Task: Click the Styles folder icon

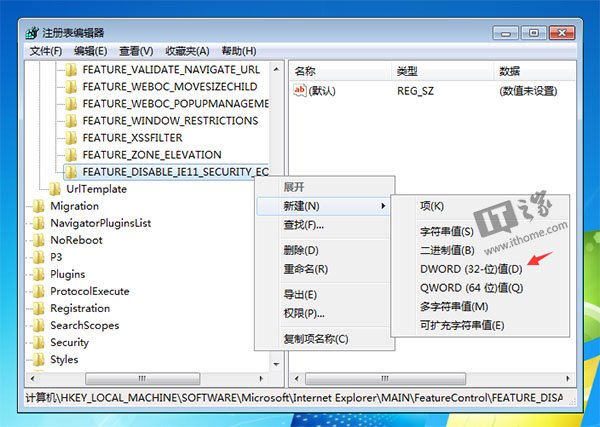Action: [39, 359]
